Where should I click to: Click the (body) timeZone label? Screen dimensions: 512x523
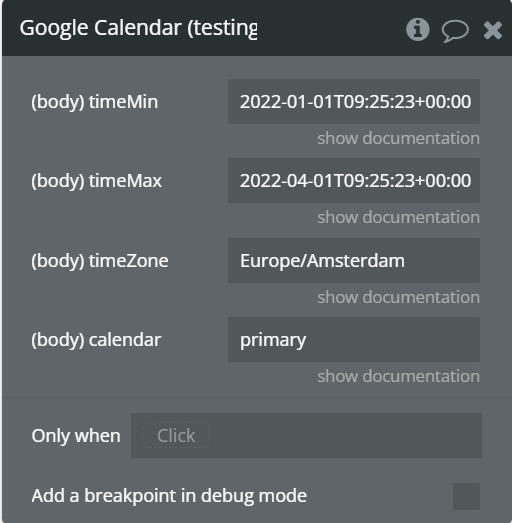tap(100, 261)
